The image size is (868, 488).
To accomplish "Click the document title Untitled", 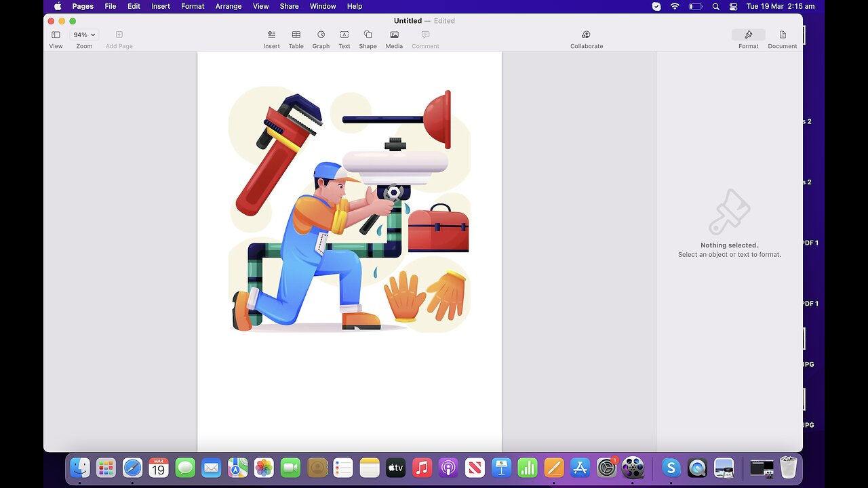I will click(408, 21).
